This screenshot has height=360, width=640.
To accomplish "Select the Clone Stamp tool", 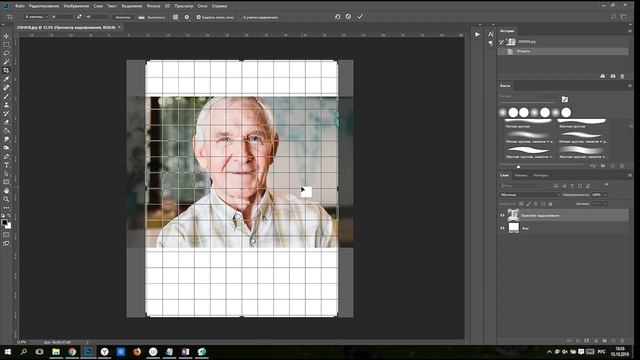I will coord(6,104).
